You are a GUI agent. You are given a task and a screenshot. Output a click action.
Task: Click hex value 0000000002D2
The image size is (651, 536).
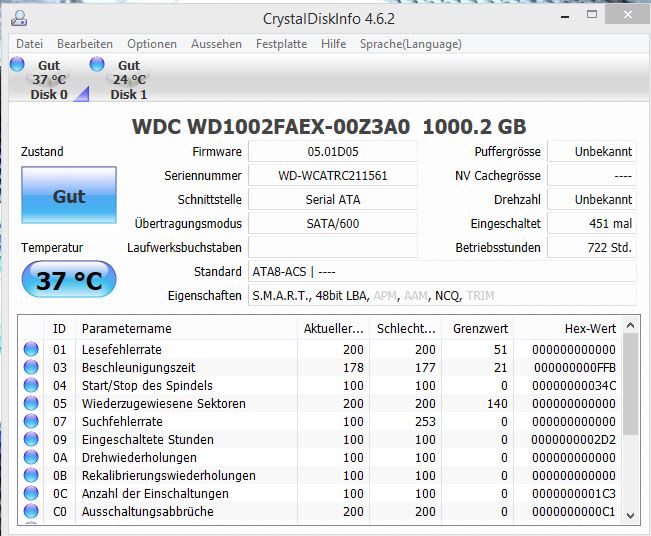(574, 439)
